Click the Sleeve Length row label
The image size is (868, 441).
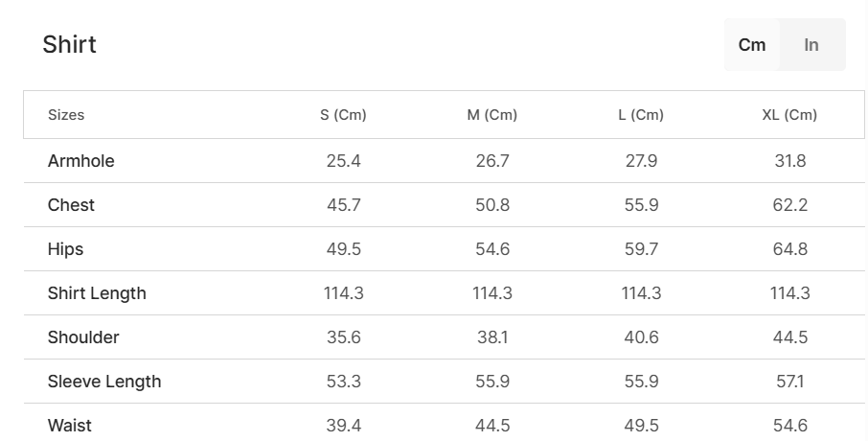coord(104,382)
